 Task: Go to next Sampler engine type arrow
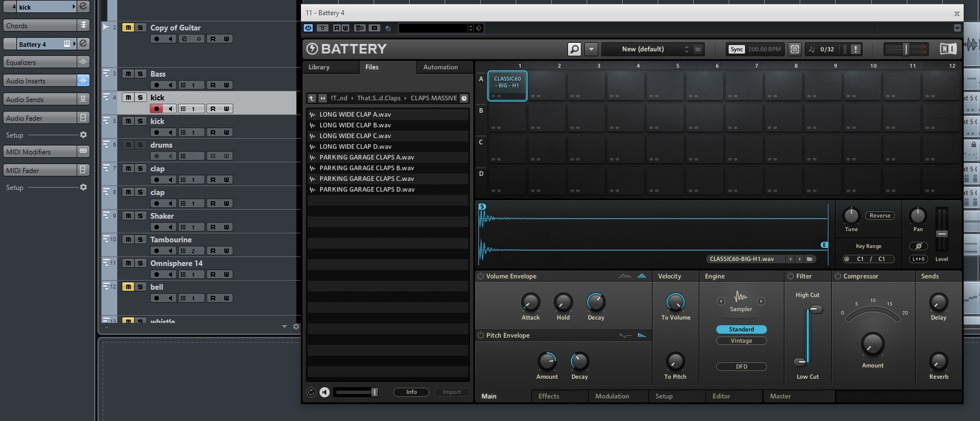[761, 302]
